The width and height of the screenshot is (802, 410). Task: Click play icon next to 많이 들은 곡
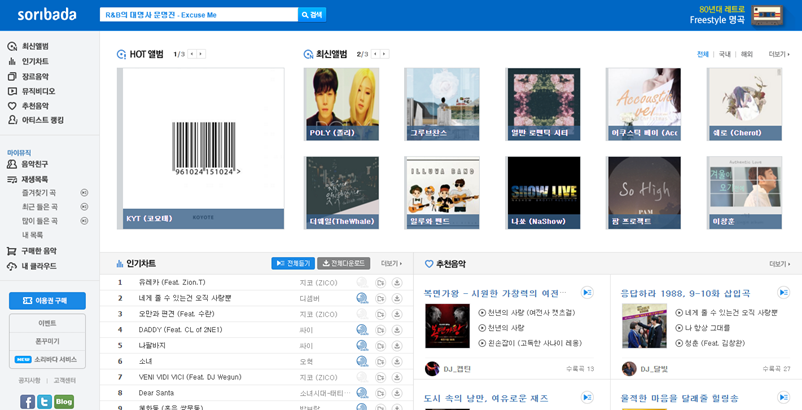[84, 221]
